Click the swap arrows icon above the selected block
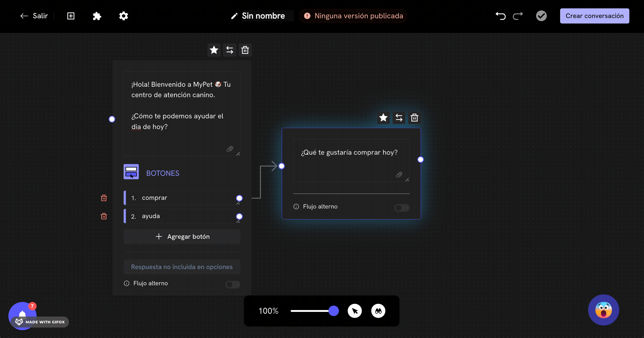The height and width of the screenshot is (338, 644). click(x=399, y=118)
